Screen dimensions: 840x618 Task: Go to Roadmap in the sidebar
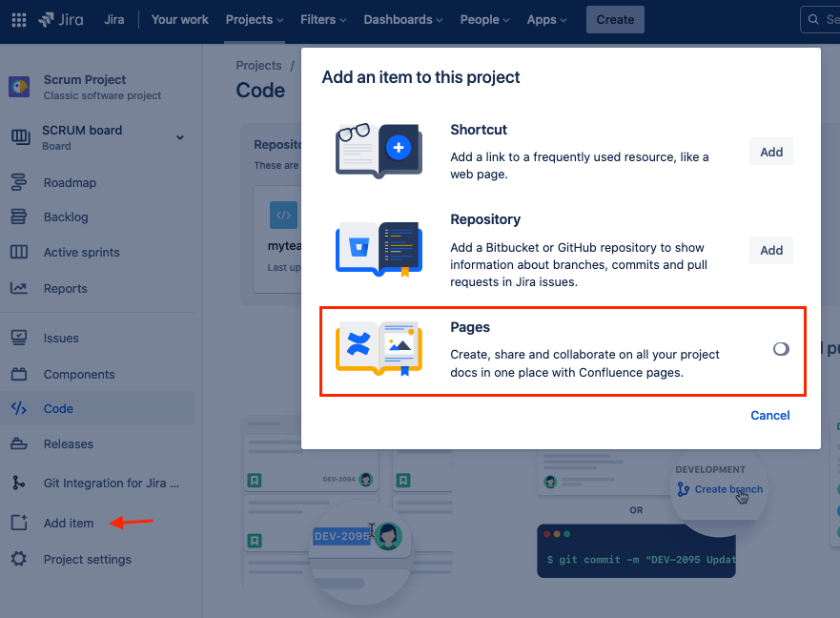pyautogui.click(x=71, y=183)
